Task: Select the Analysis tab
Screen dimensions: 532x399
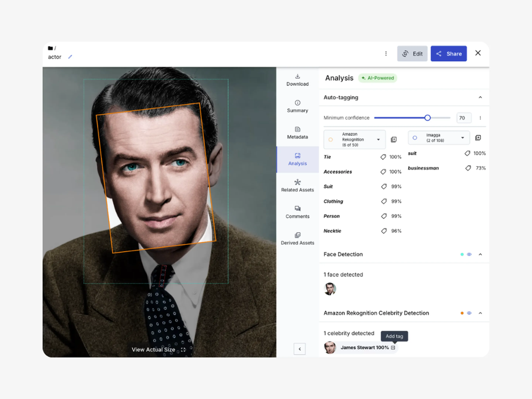Action: pos(298,159)
